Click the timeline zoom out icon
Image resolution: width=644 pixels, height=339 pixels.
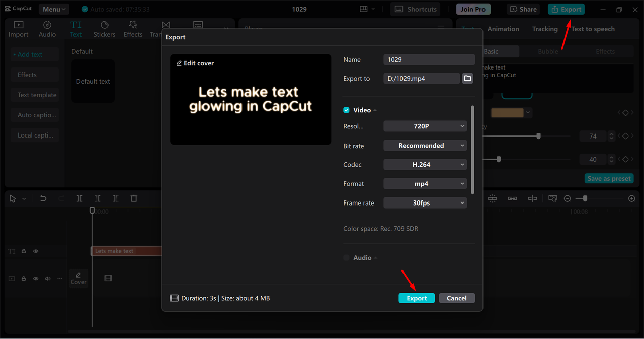click(x=567, y=198)
